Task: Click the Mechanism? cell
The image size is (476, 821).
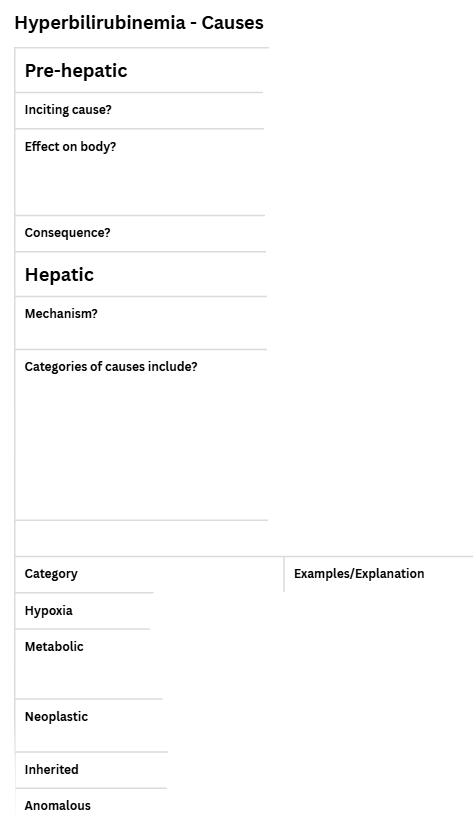Action: 141,323
